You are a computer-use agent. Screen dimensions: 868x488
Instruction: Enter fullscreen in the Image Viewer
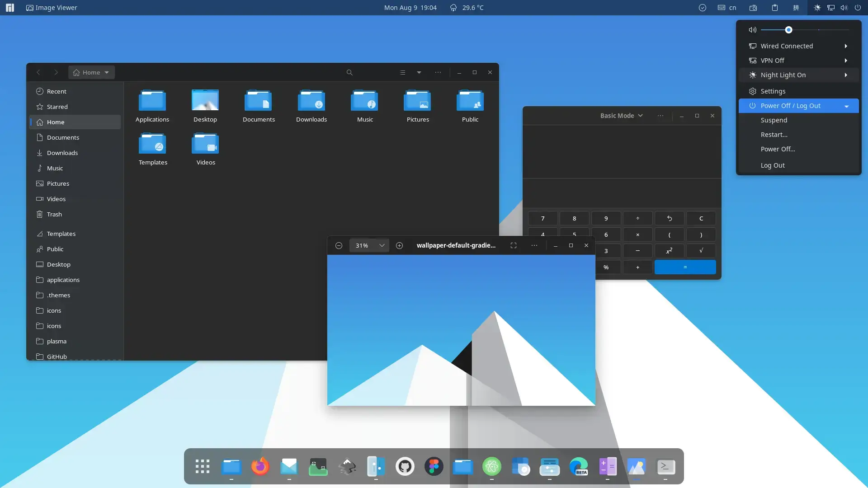[x=514, y=245]
